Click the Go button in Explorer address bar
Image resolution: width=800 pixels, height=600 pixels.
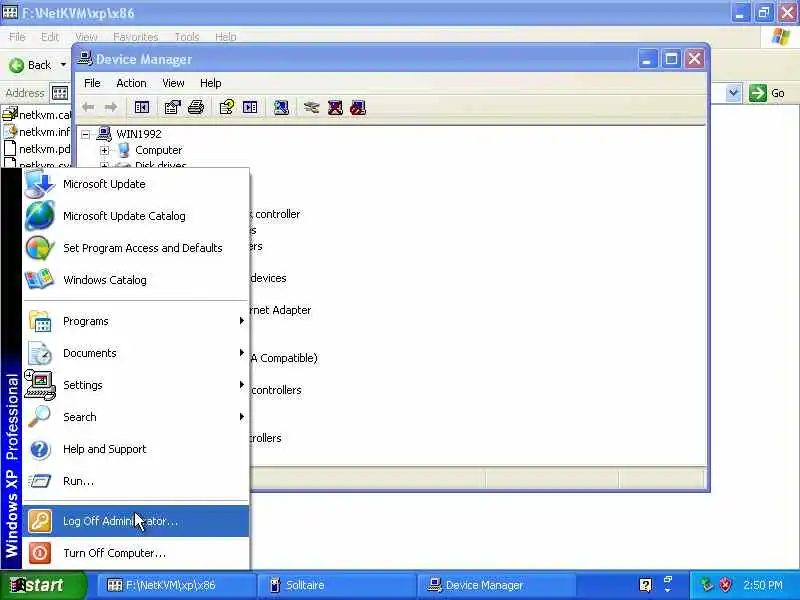(768, 93)
